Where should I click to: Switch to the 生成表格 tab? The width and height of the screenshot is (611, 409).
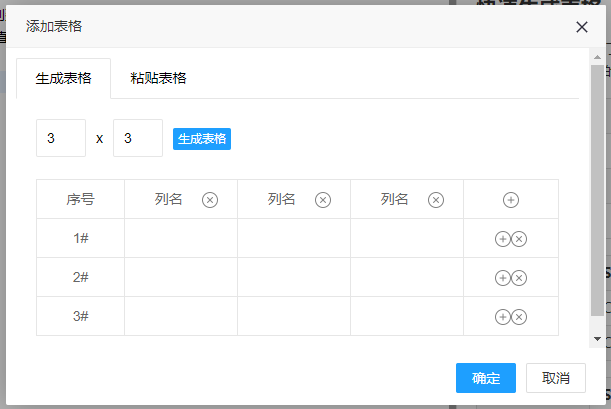point(63,78)
